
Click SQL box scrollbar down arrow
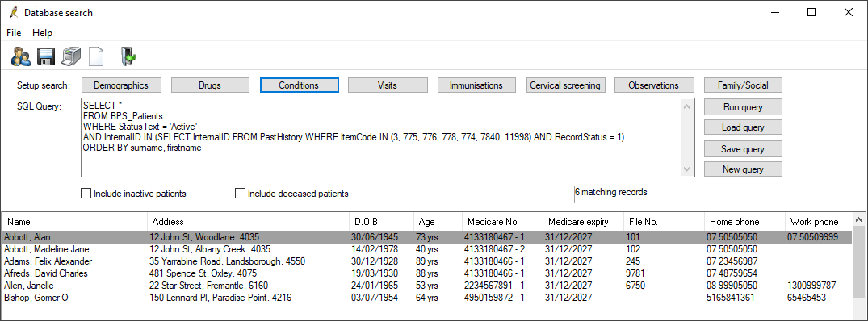(x=686, y=169)
